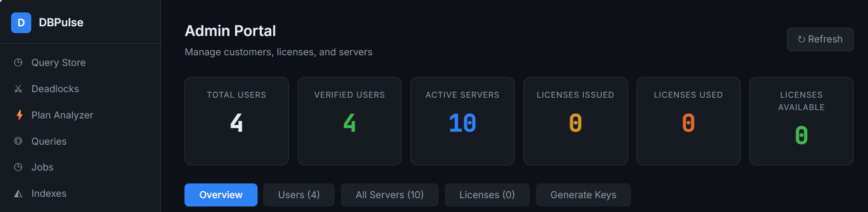Click the Jobs clock icon
Screen dimensions: 868x212
18,167
